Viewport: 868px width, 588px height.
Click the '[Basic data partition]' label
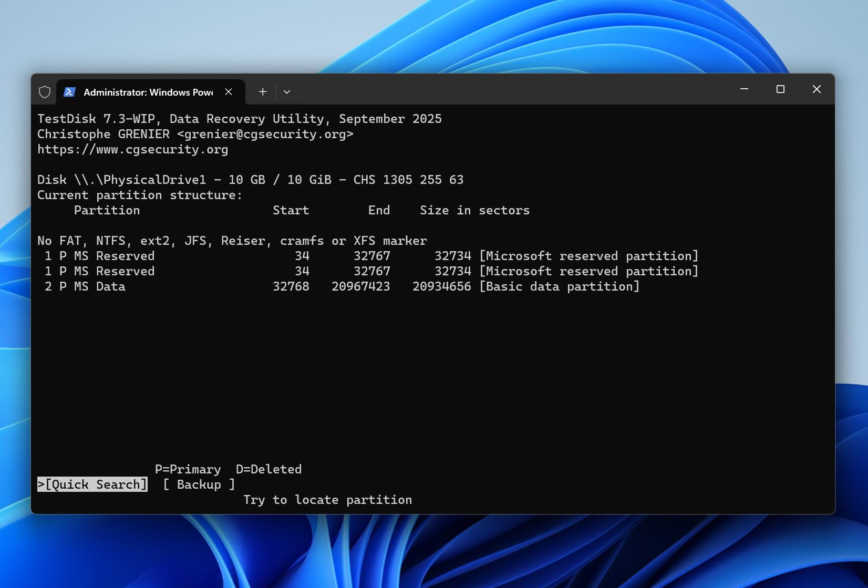pos(560,286)
